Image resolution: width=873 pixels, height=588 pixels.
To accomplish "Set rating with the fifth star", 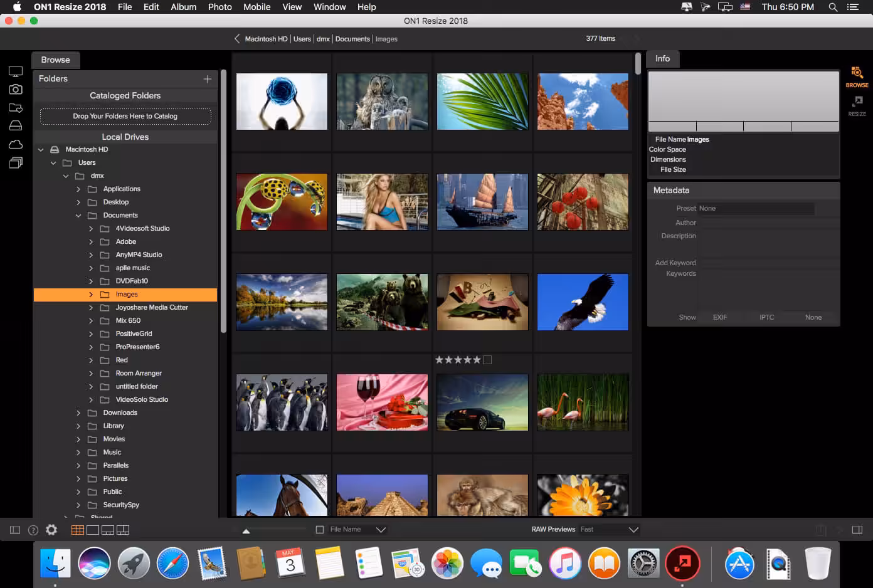I will tap(477, 360).
